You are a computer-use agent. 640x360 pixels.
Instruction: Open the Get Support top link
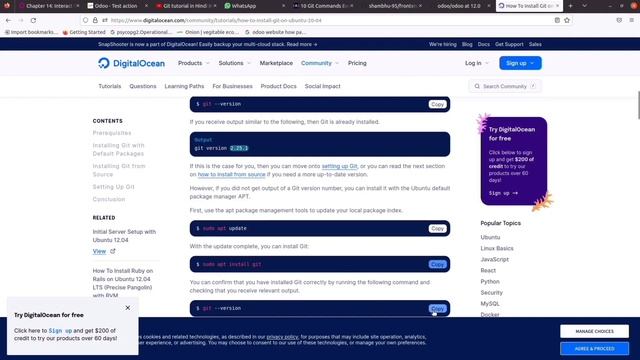coord(509,44)
